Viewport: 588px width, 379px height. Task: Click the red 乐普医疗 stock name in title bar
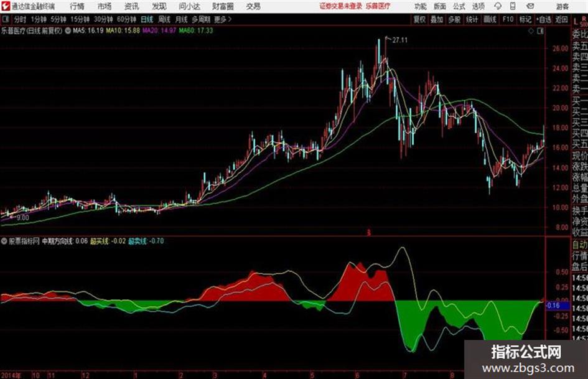tap(378, 6)
